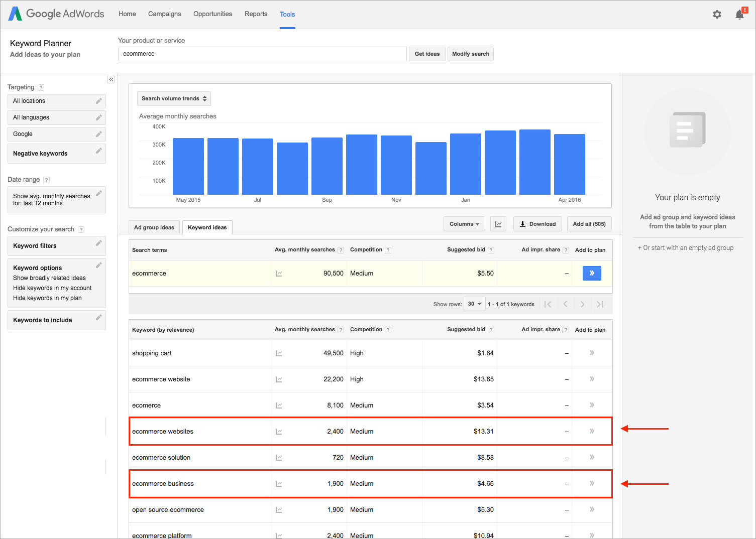Add ecommerce search term to plan
The image size is (756, 539).
592,273
